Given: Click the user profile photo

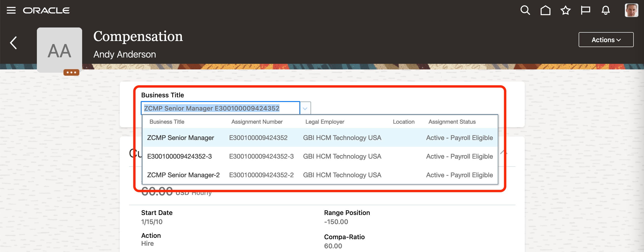Looking at the screenshot, I should (x=631, y=10).
